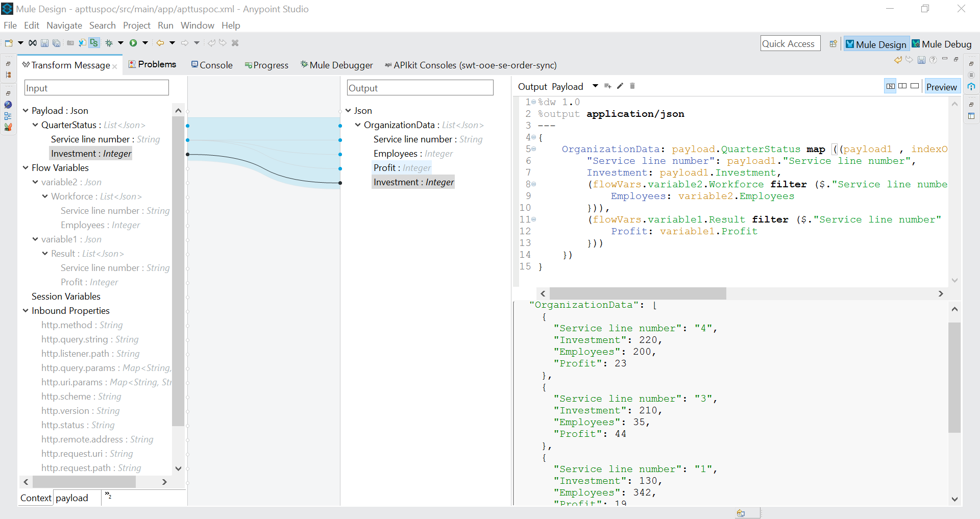The width and height of the screenshot is (980, 519).
Task: Open the Output Payload dropdown arrow
Action: click(595, 86)
